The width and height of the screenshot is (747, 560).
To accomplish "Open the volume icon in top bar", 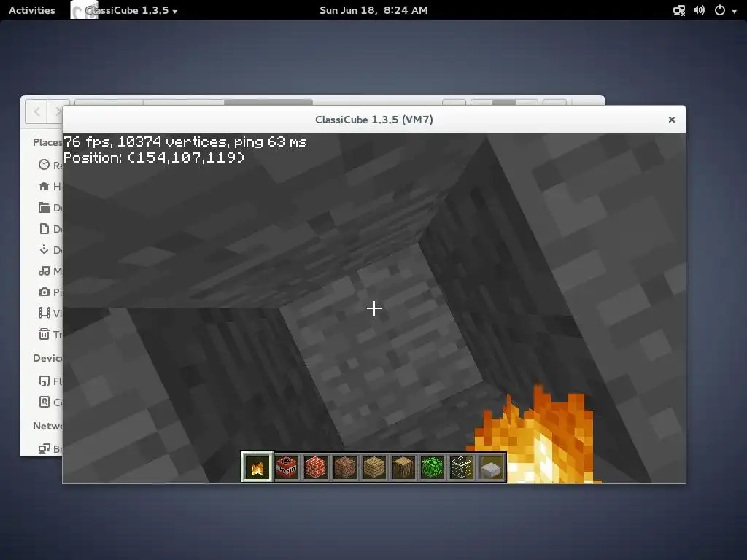I will tap(699, 10).
